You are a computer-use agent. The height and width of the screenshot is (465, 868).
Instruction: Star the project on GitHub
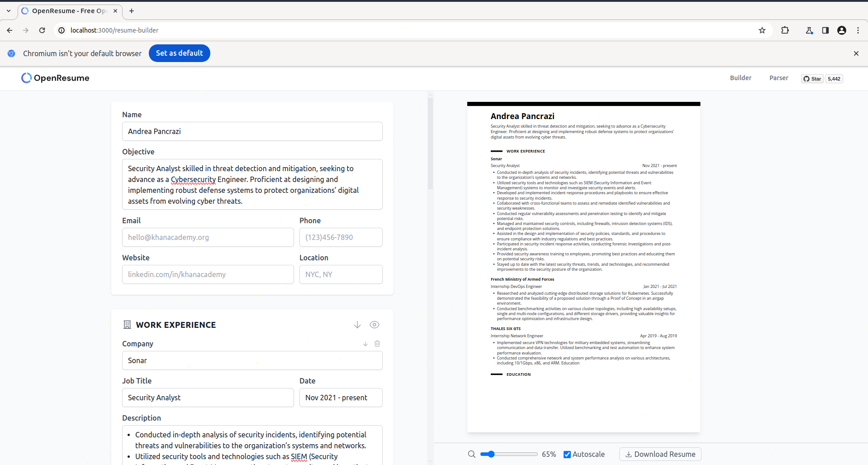click(812, 79)
